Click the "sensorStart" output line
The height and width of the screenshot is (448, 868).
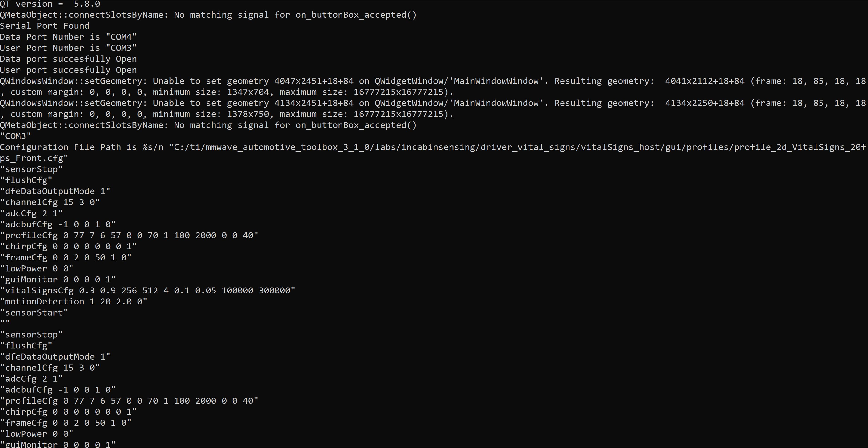click(x=34, y=312)
